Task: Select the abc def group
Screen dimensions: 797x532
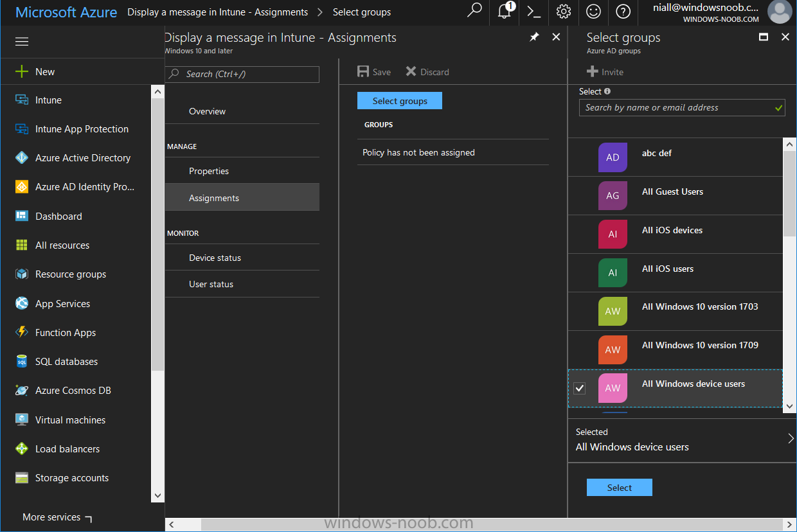Action: coord(676,157)
